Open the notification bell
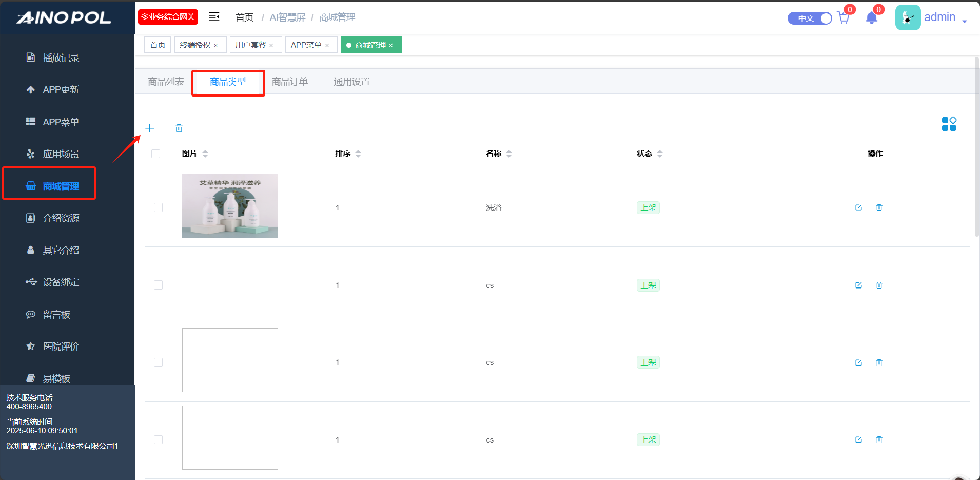The width and height of the screenshot is (980, 480). [871, 18]
